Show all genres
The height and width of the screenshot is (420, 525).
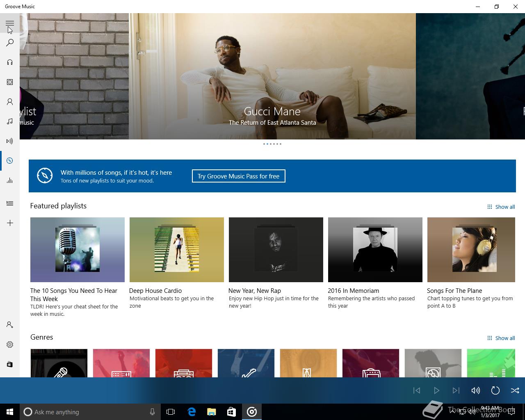[501, 338]
